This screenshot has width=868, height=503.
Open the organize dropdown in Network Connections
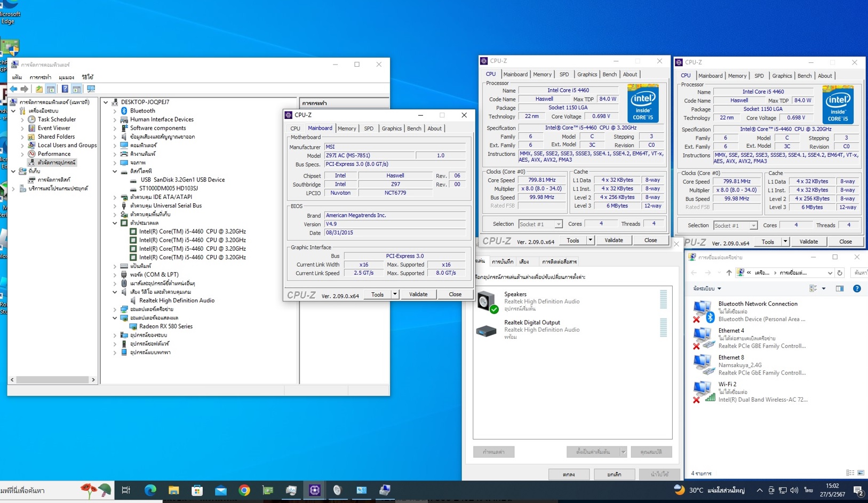click(x=707, y=289)
